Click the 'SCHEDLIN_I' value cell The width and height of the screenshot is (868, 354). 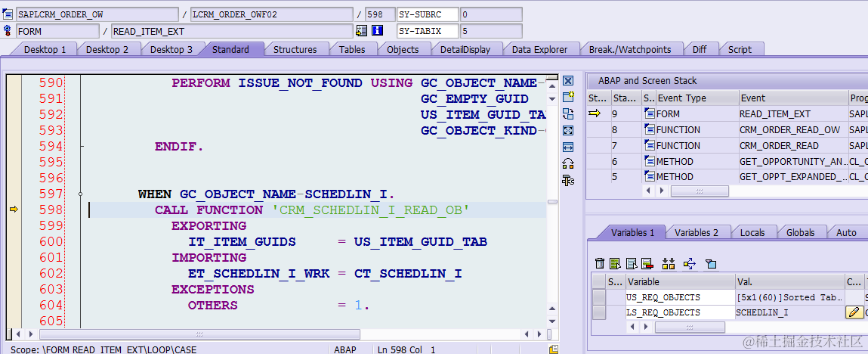point(790,312)
